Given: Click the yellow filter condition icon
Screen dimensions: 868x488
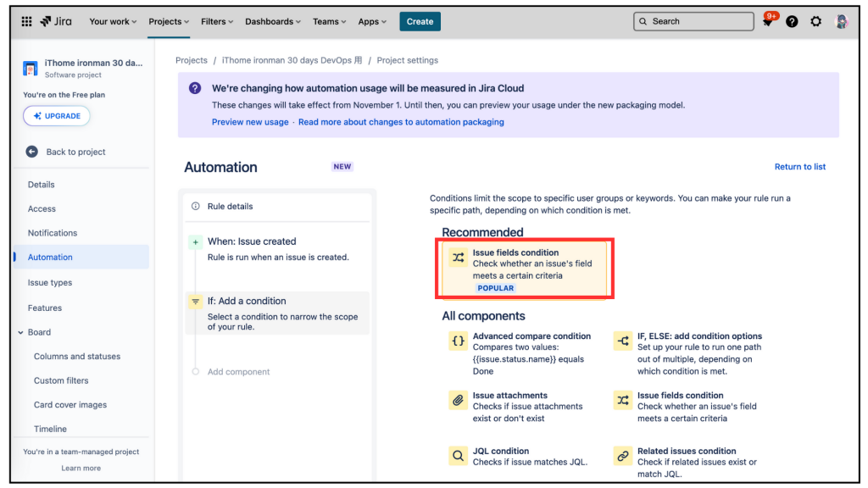Looking at the screenshot, I should click(196, 302).
